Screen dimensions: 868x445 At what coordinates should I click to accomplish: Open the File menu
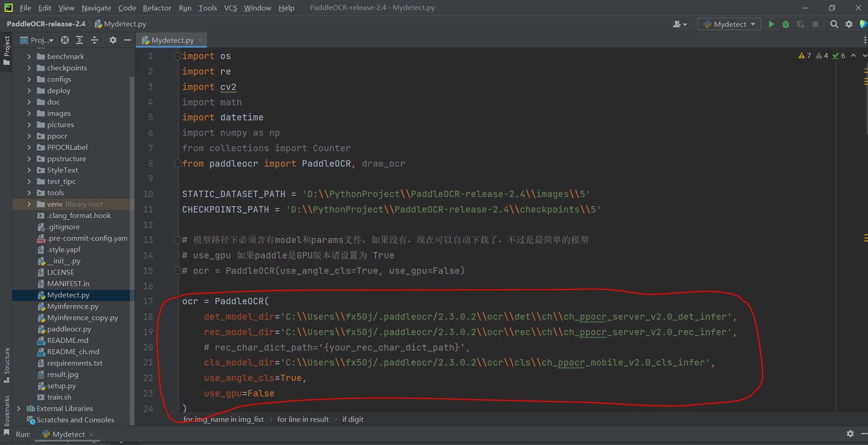pos(25,8)
